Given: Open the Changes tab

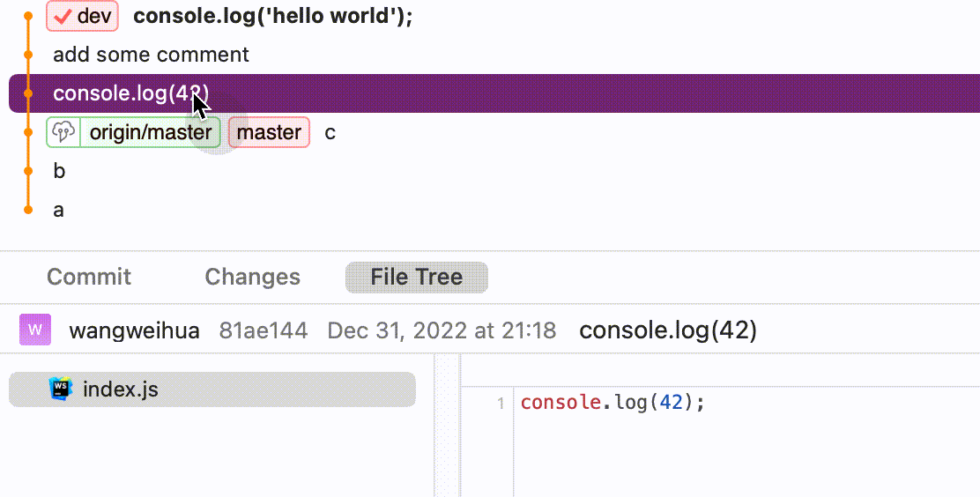Looking at the screenshot, I should tap(253, 277).
